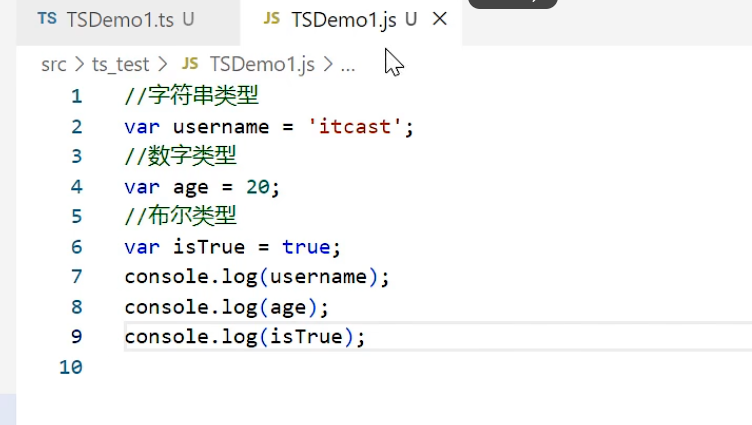Click line number 1 in the gutter

point(77,96)
